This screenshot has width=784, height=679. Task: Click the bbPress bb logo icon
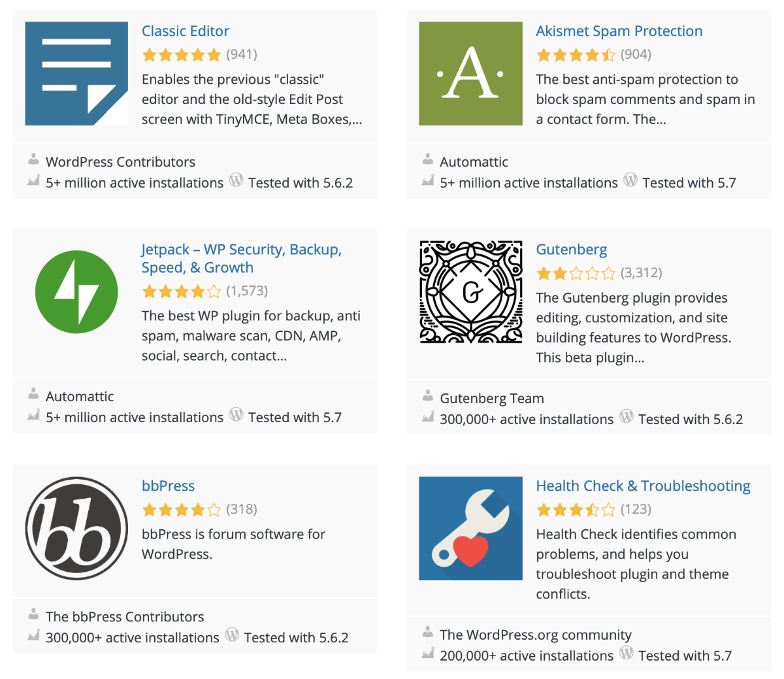pos(76,528)
